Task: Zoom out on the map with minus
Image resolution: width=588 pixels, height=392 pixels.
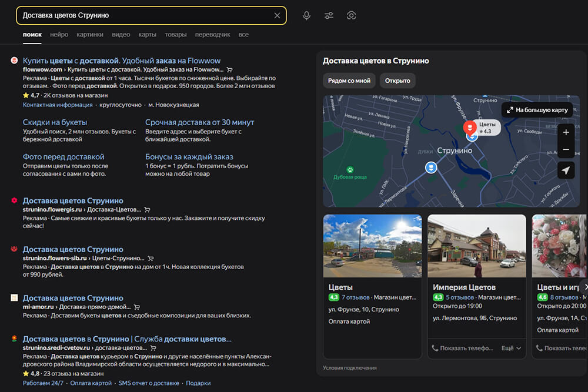Action: point(566,149)
